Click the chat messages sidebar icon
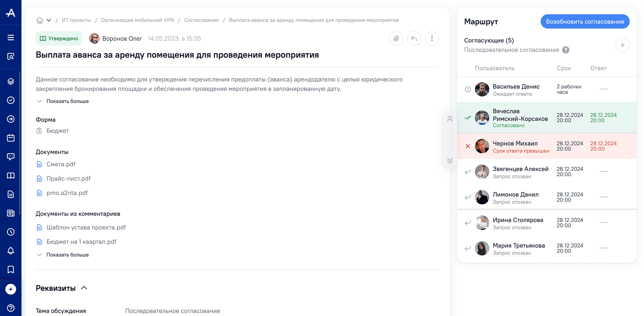644x316 pixels. click(10, 156)
